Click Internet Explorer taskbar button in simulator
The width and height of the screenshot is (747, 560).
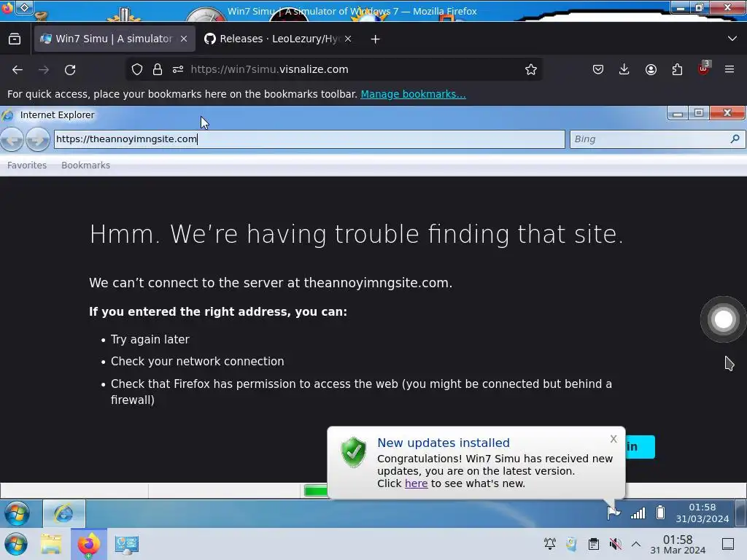tap(64, 514)
